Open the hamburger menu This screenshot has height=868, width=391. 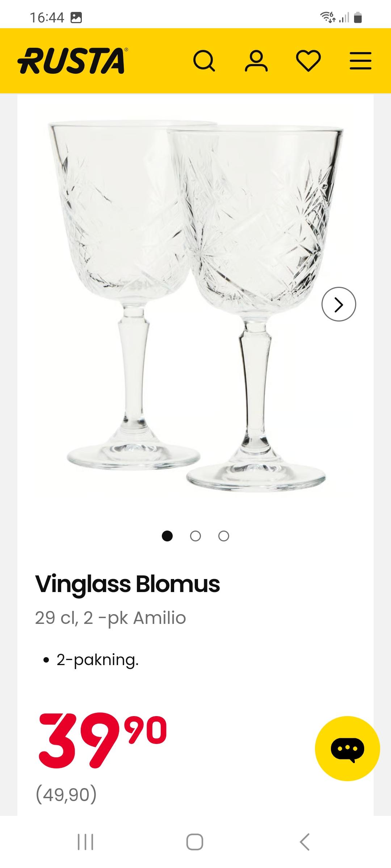(x=361, y=61)
